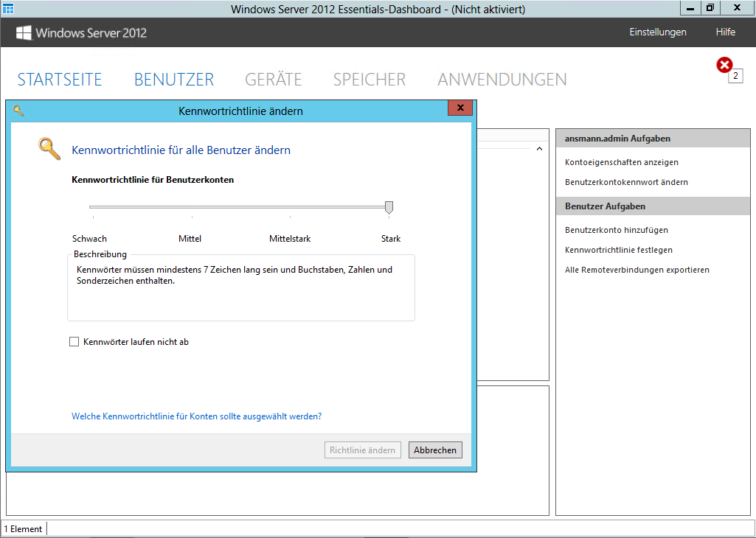Image resolution: width=756 pixels, height=538 pixels.
Task: Switch to the GERÄTE tab
Action: click(273, 80)
